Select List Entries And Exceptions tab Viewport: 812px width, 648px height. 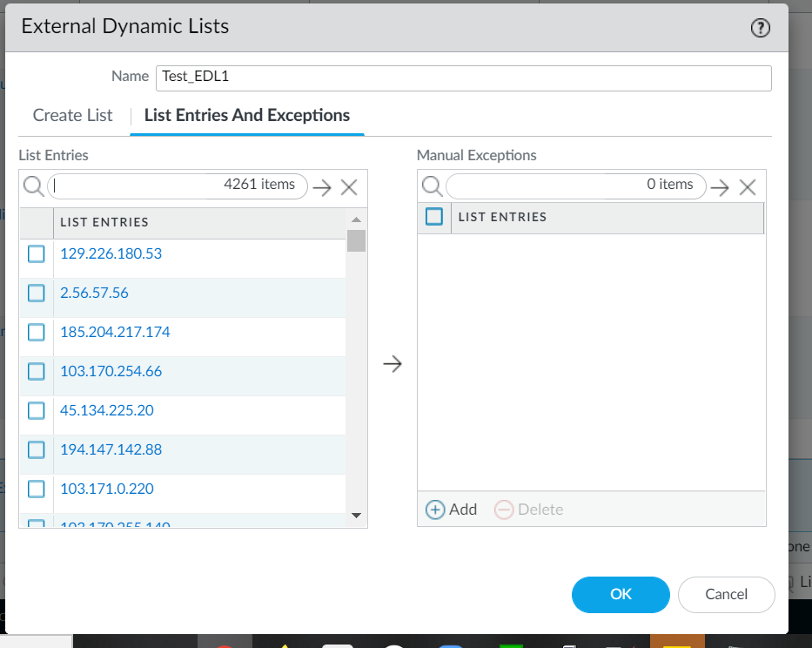(247, 116)
